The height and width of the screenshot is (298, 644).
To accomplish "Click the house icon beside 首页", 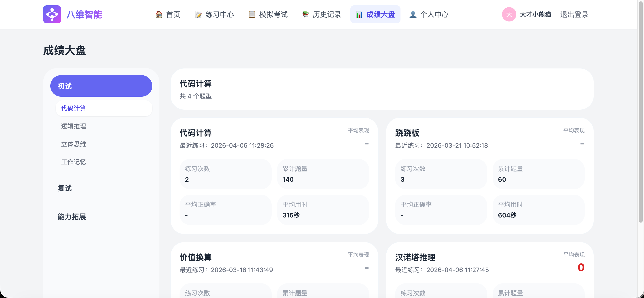I will coord(159,14).
